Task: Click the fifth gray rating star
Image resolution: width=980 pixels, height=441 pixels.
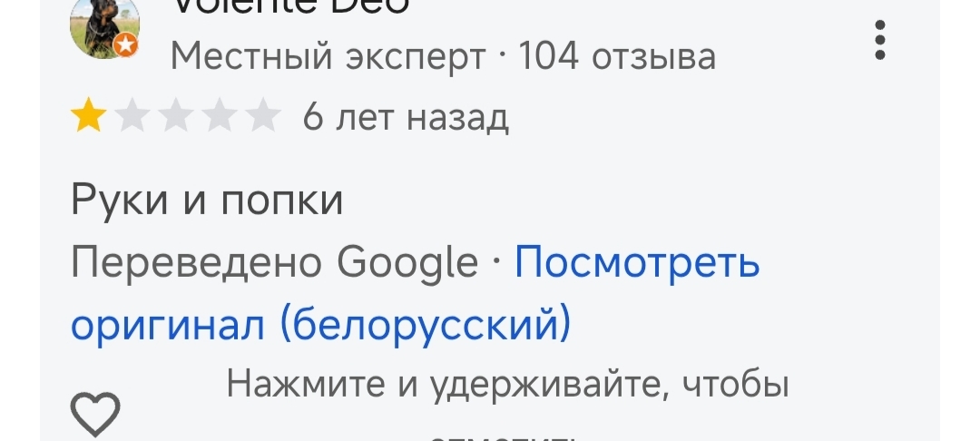Action: (263, 117)
